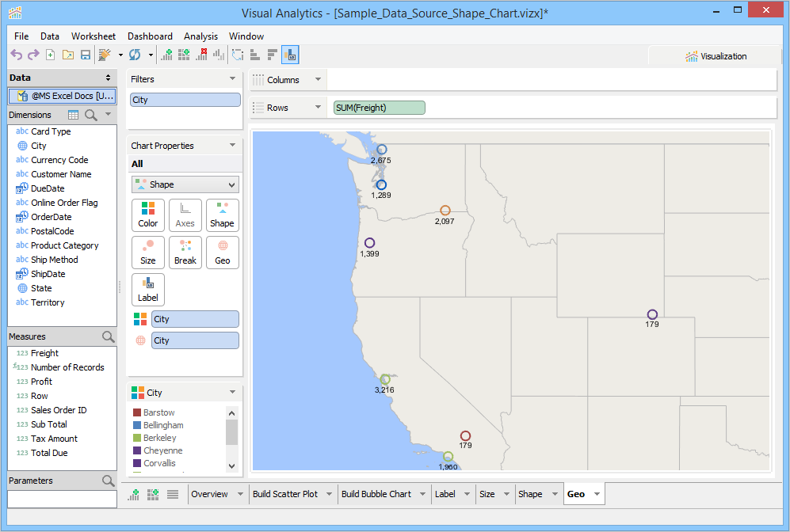Viewport: 790px width, 532px height.
Task: Click the Undo arrow in toolbar
Action: 16,55
